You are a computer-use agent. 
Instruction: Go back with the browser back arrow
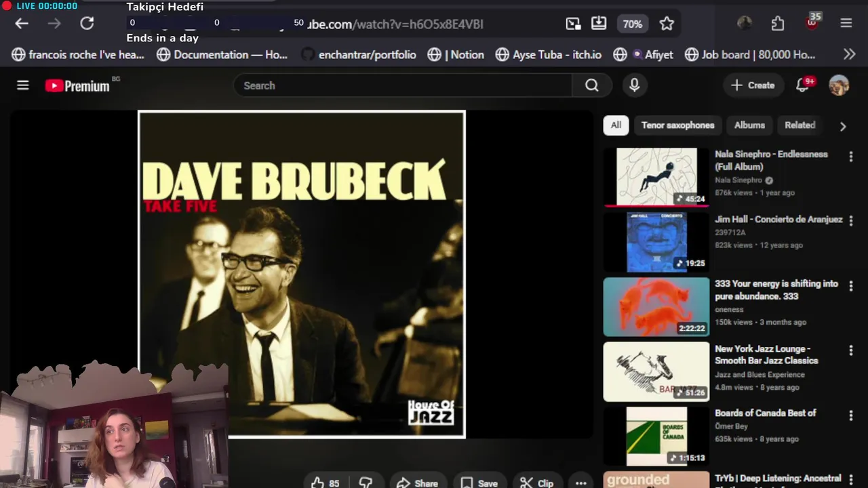[22, 24]
